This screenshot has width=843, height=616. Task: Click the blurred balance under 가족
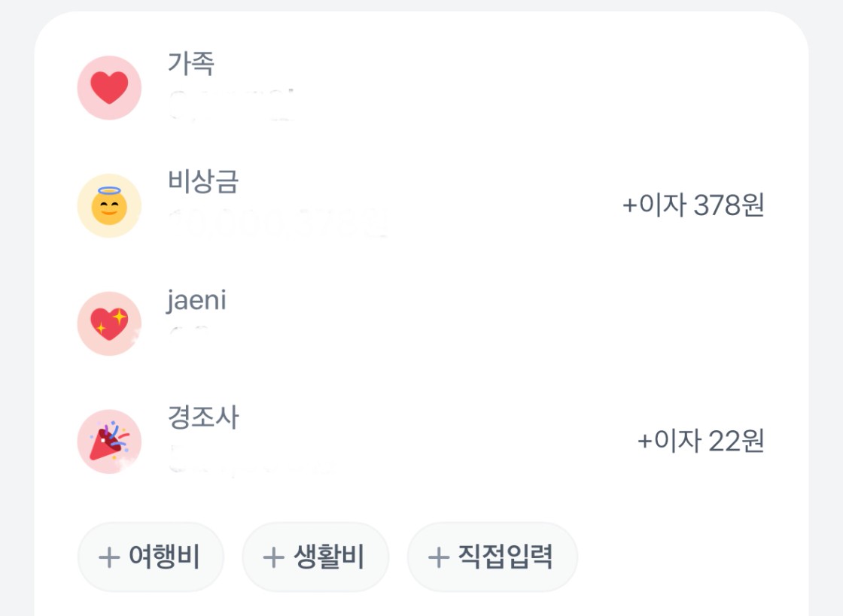pos(230,106)
